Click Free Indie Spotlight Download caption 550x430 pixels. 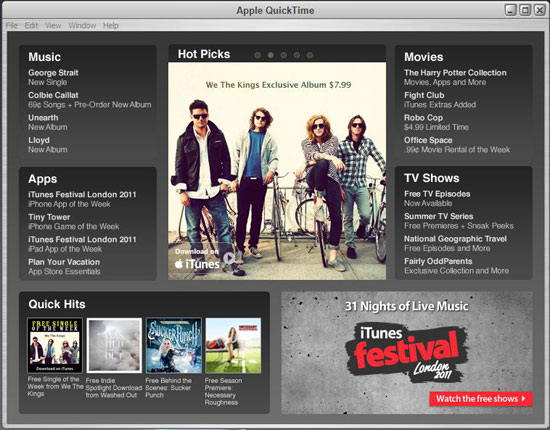[x=114, y=388]
